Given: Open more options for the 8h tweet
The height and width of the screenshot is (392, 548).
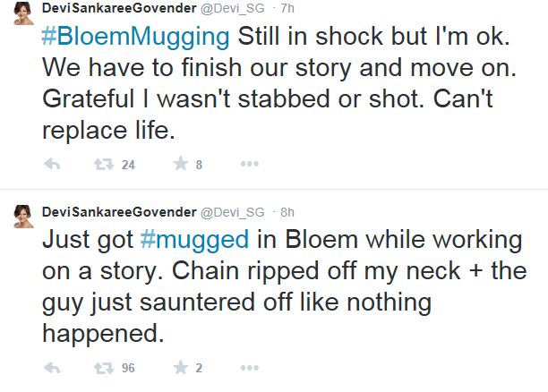Looking at the screenshot, I should coord(250,368).
